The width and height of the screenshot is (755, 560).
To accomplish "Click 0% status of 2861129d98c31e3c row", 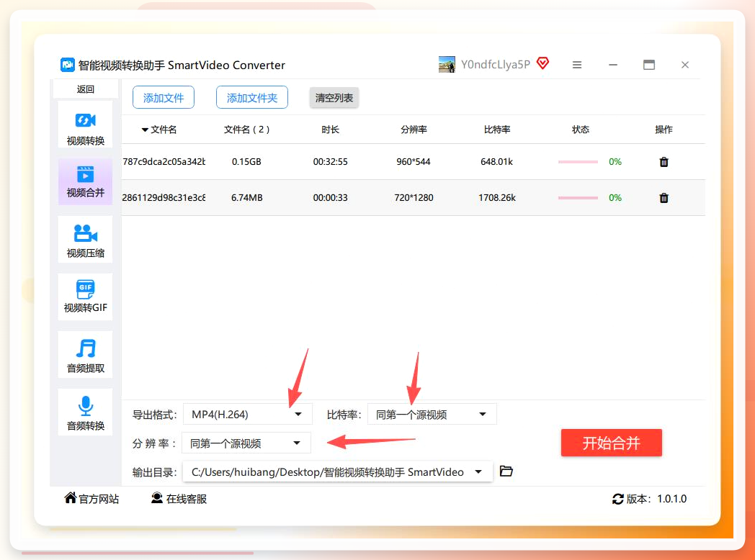I will coord(615,198).
